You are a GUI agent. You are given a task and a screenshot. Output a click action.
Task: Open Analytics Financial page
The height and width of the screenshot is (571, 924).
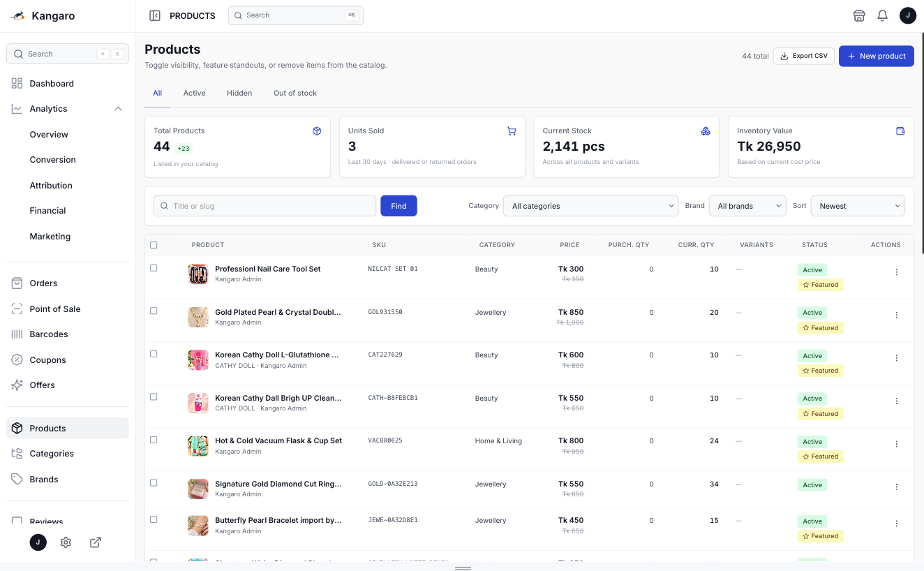(47, 211)
